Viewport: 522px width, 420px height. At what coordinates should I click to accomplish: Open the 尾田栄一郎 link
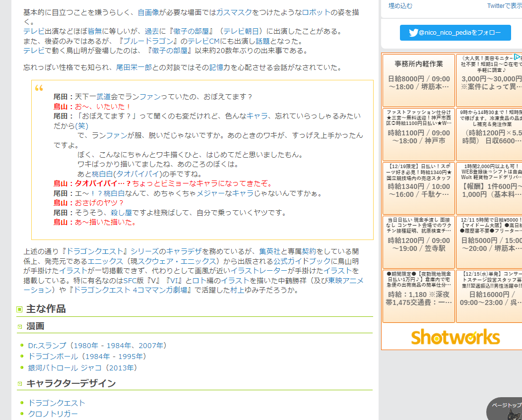point(134,67)
